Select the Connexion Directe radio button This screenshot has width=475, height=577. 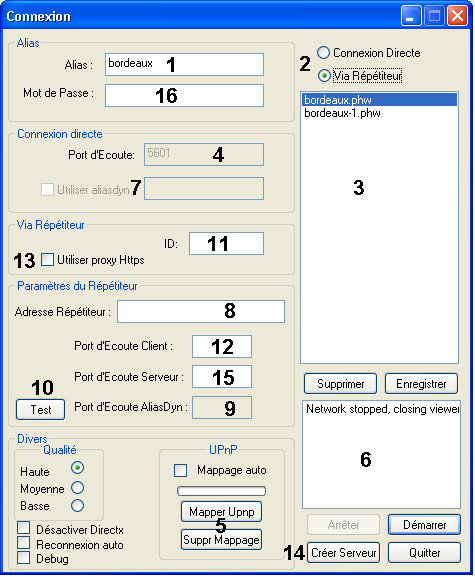323,53
